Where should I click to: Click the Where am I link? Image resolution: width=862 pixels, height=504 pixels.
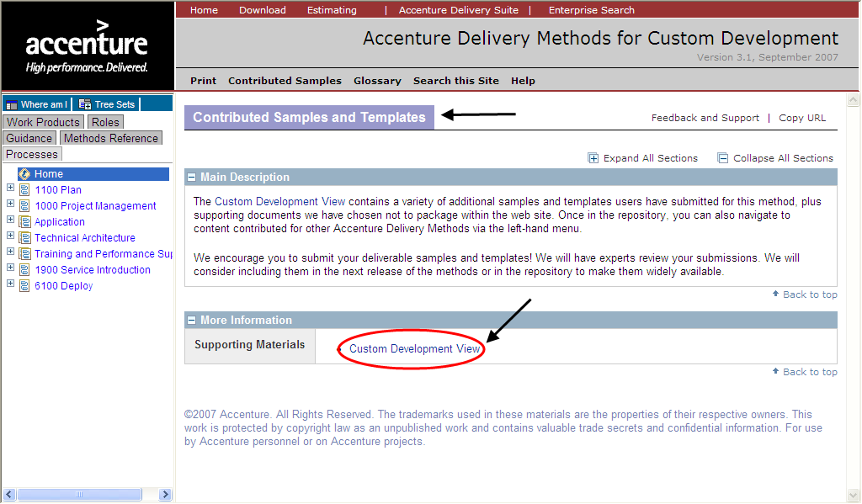coord(44,104)
